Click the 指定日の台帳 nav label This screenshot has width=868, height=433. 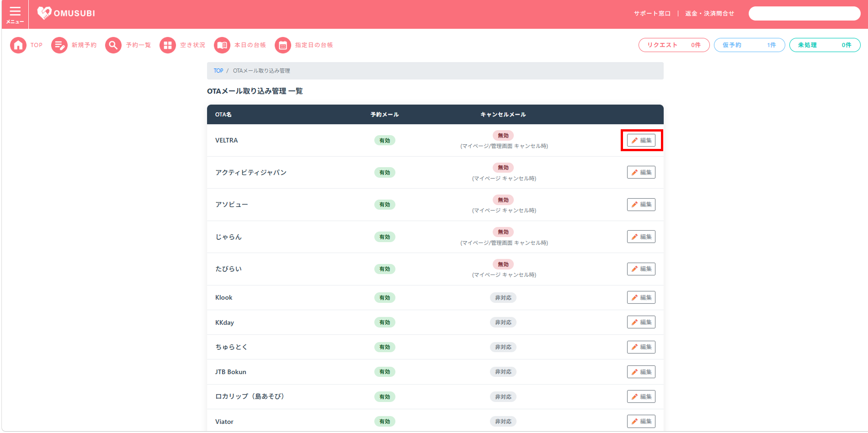tap(314, 45)
